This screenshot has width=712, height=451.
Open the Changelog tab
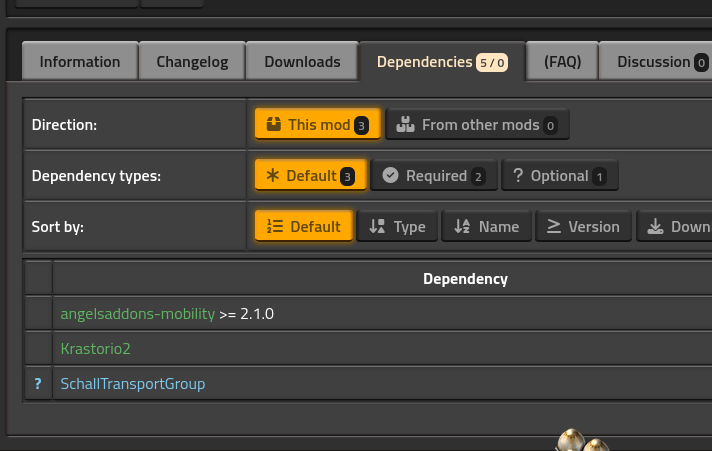(x=192, y=61)
